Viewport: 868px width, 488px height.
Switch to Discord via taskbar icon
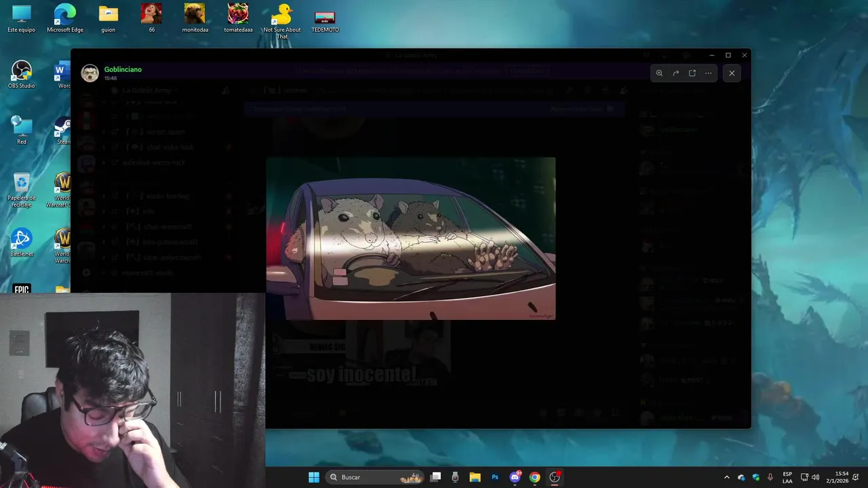point(515,477)
